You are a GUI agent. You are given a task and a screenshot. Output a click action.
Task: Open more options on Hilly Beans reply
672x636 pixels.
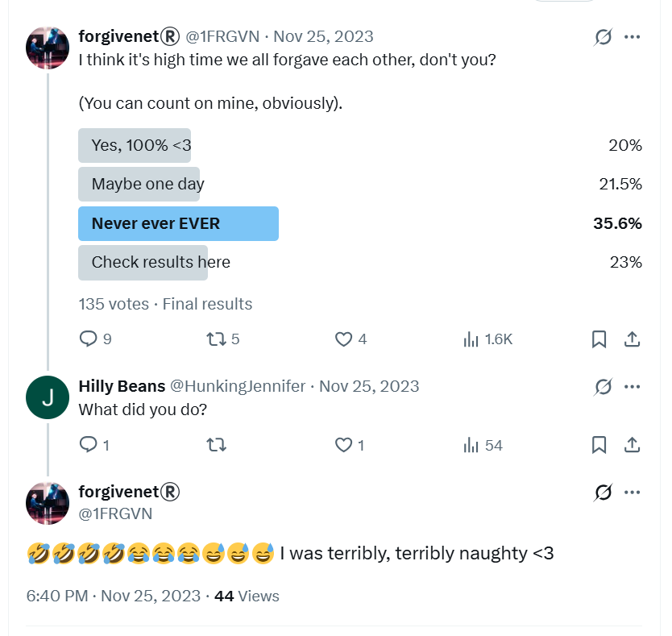tap(633, 387)
